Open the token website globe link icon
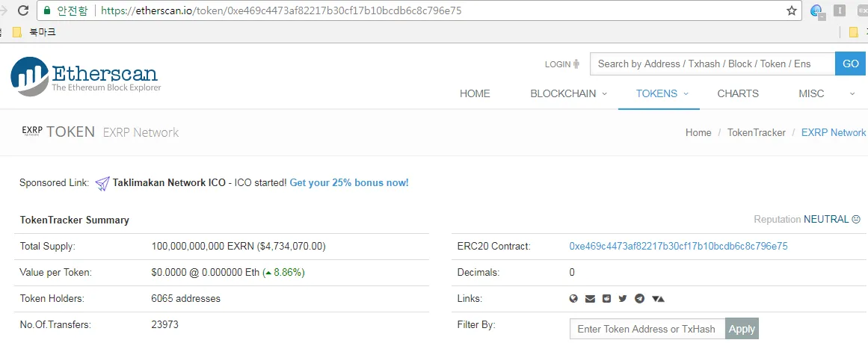This screenshot has width=868, height=343. [x=573, y=299]
